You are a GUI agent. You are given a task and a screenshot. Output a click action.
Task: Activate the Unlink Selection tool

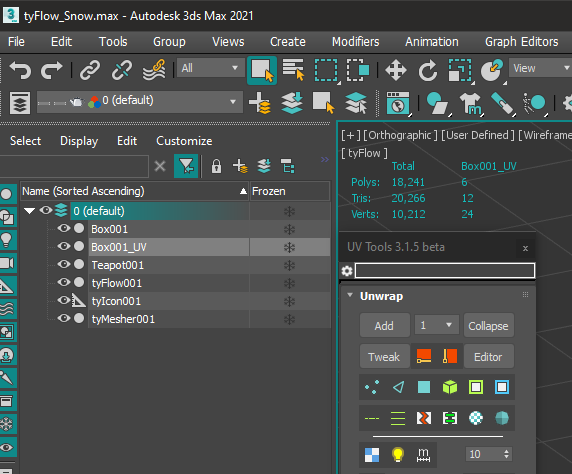click(x=122, y=70)
